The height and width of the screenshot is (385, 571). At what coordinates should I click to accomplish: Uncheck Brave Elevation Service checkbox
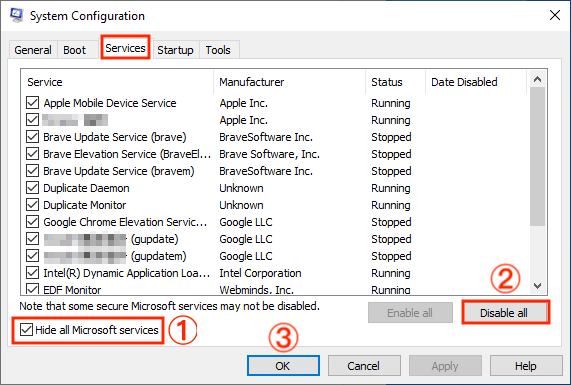[x=32, y=154]
